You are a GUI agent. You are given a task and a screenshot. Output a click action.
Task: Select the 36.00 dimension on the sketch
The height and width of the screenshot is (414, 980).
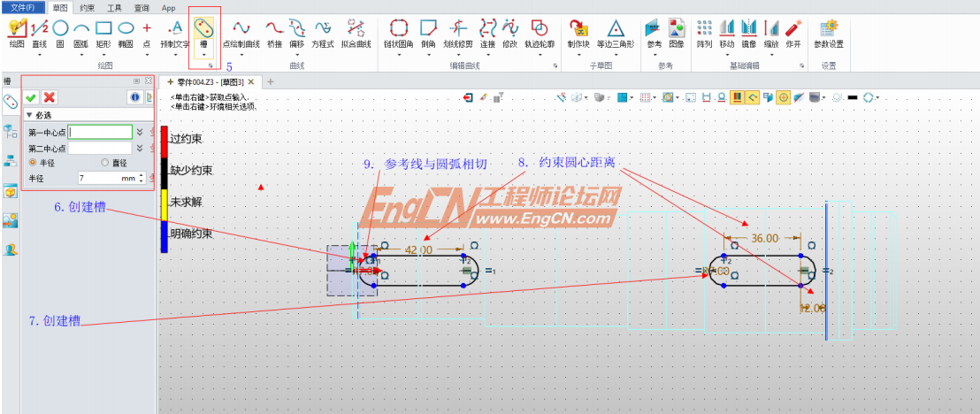tap(764, 238)
